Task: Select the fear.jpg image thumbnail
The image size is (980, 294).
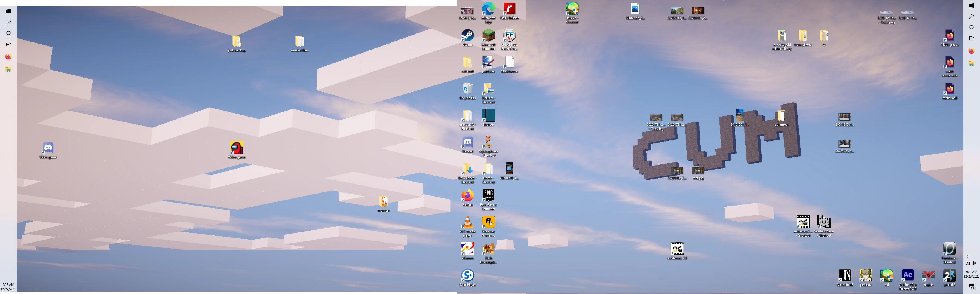Action: click(698, 171)
